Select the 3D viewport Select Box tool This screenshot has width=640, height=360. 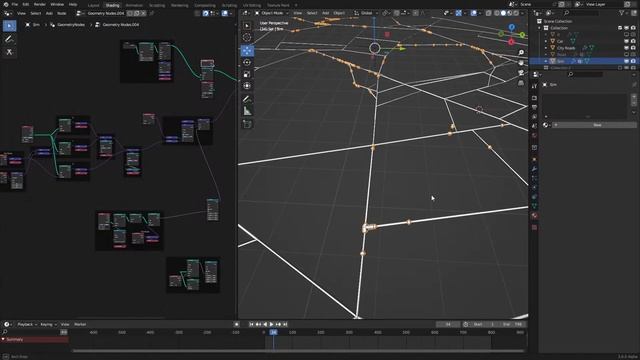(247, 26)
